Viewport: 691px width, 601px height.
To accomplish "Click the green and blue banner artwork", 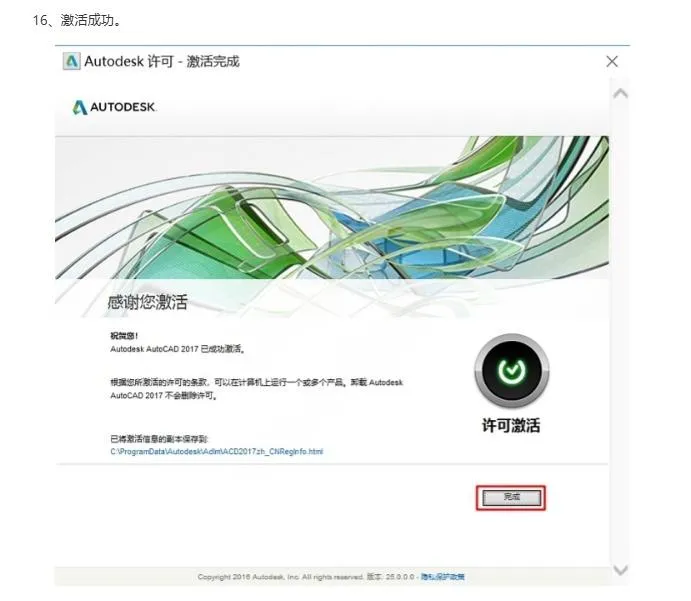I will 332,208.
